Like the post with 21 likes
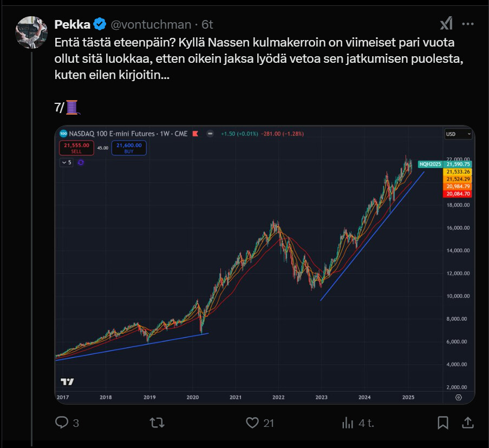This screenshot has width=489, height=448. pyautogui.click(x=251, y=423)
